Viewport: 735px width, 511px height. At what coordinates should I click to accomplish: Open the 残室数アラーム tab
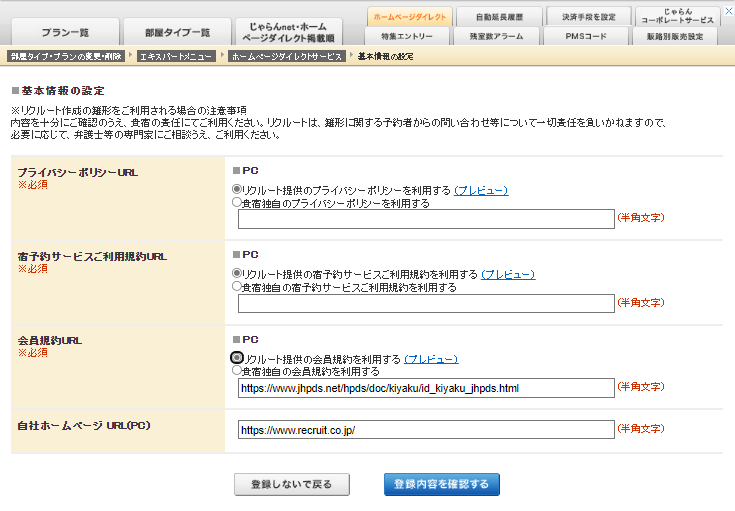(501, 36)
